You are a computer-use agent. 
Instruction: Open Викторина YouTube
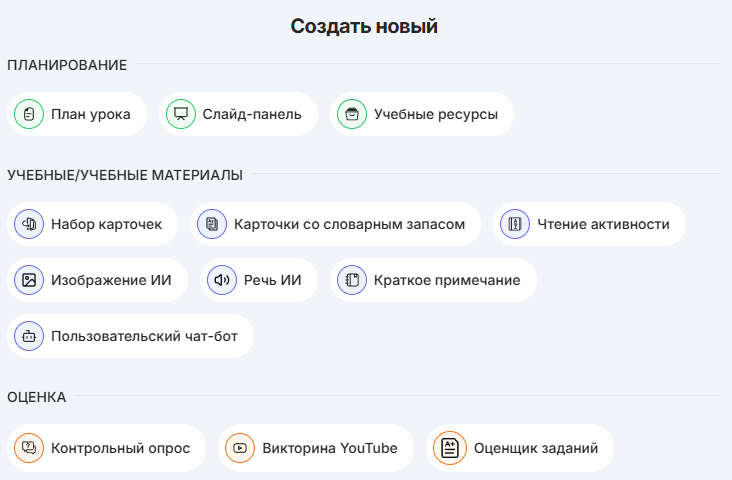point(316,448)
